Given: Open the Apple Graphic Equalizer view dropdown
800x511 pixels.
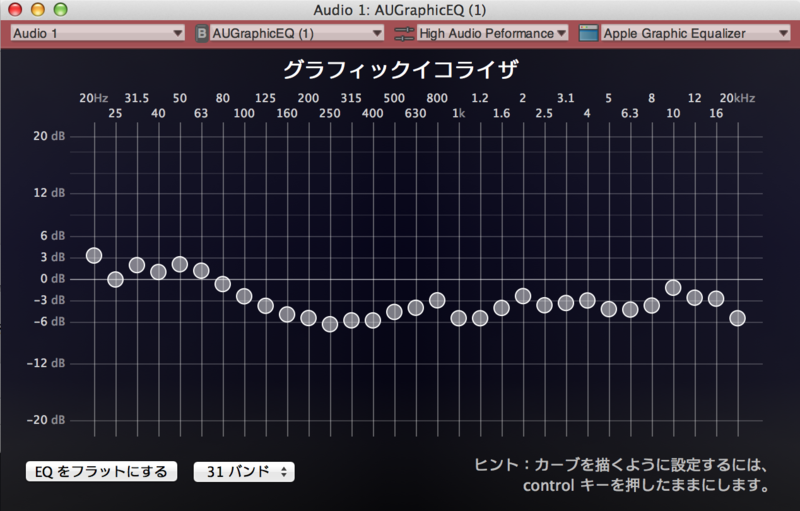Looking at the screenshot, I should click(x=695, y=33).
